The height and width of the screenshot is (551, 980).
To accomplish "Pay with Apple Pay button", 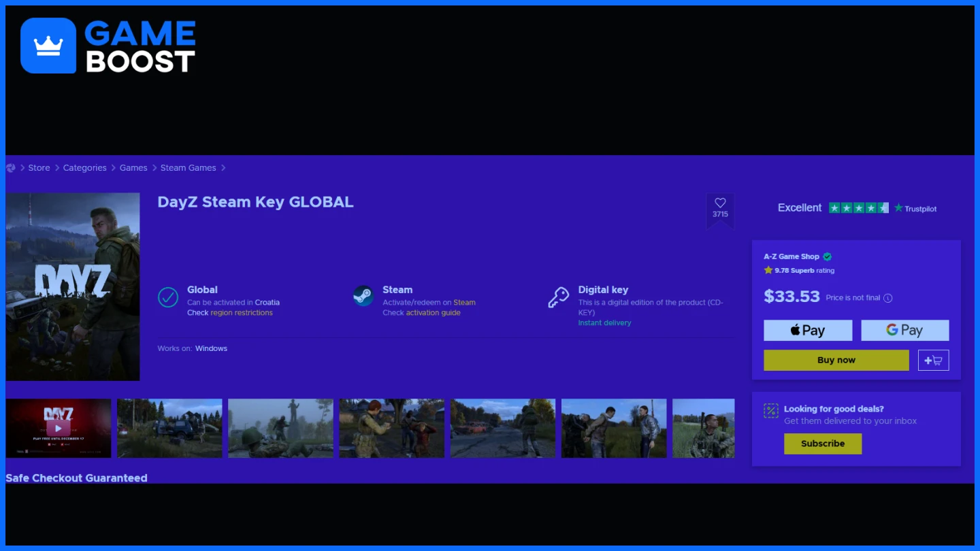I will [x=808, y=331].
